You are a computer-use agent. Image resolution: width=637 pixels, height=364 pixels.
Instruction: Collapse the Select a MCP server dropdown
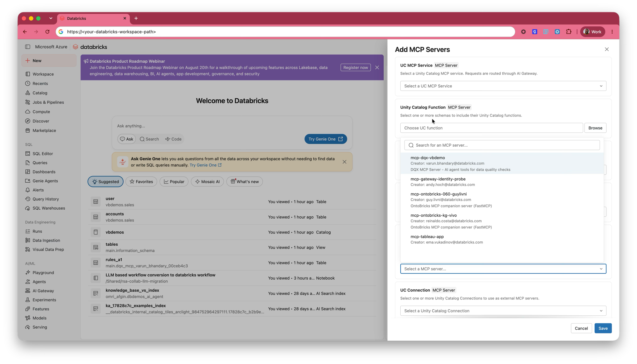pyautogui.click(x=503, y=269)
